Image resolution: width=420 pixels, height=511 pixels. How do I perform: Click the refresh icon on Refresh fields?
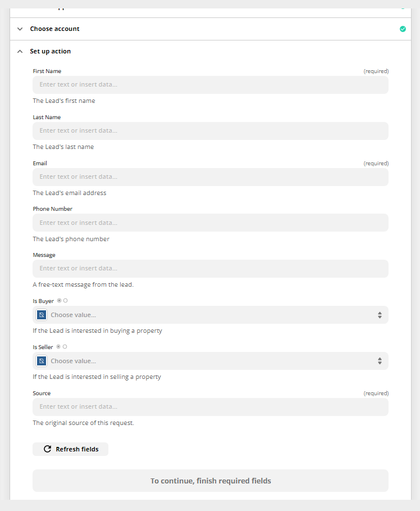pos(47,449)
